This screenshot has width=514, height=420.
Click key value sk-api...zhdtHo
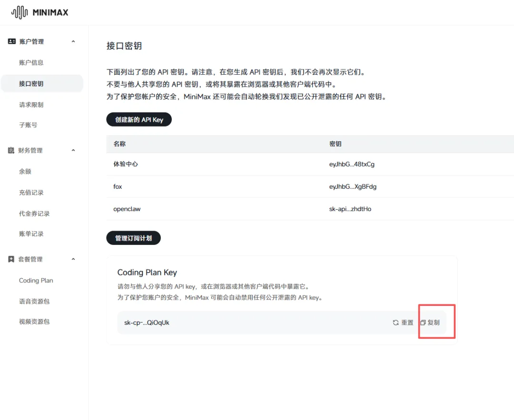[350, 209]
